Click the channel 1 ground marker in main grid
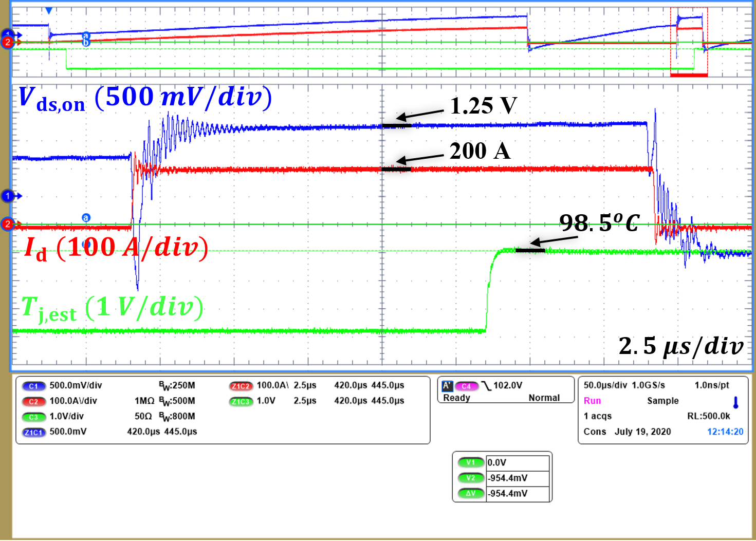Screen dimensions: 756x541 (8, 196)
